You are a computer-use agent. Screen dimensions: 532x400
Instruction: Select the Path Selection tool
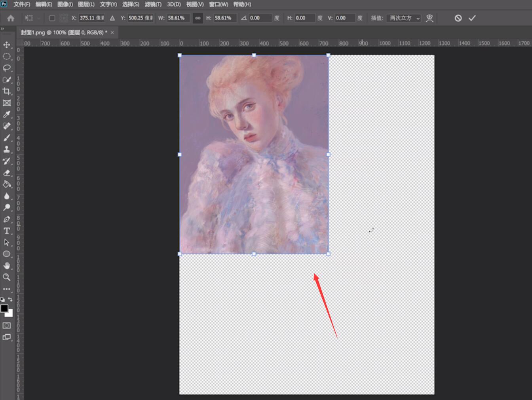click(7, 243)
